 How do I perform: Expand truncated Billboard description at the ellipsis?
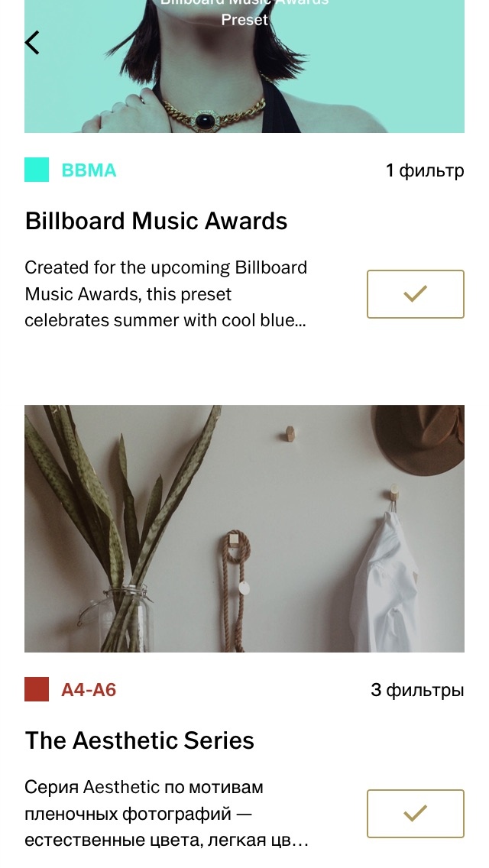[x=299, y=321]
